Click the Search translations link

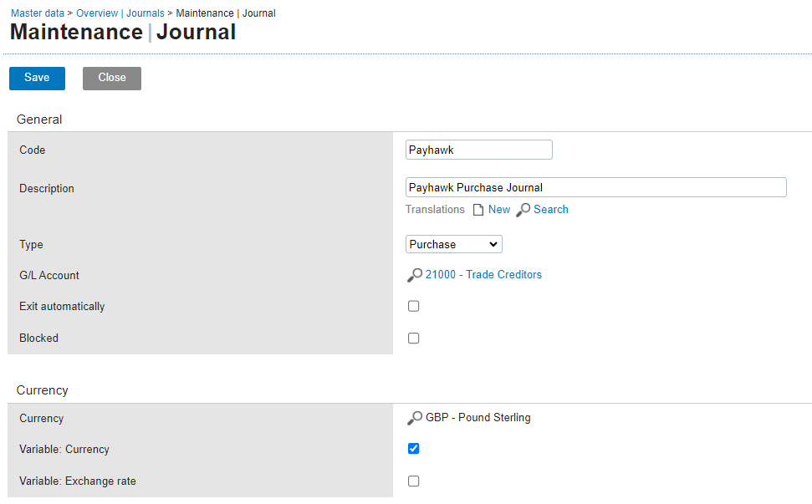click(x=551, y=210)
